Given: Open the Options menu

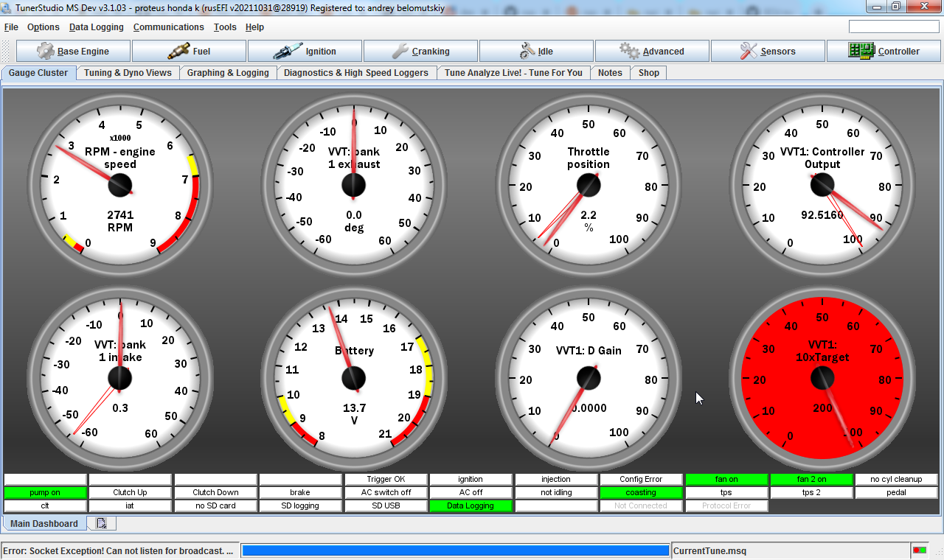Looking at the screenshot, I should 44,27.
